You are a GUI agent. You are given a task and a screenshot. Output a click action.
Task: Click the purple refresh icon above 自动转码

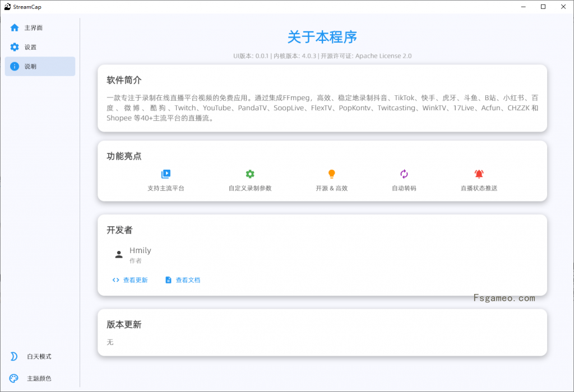(404, 174)
